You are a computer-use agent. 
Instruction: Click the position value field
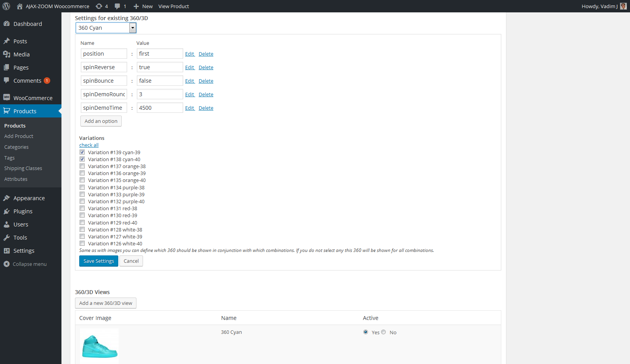(x=160, y=54)
